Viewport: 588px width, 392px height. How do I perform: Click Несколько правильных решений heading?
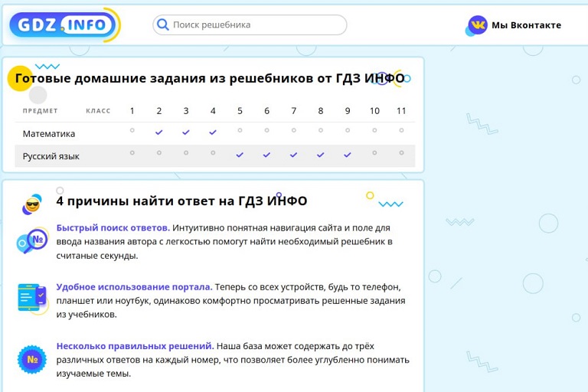coord(135,346)
